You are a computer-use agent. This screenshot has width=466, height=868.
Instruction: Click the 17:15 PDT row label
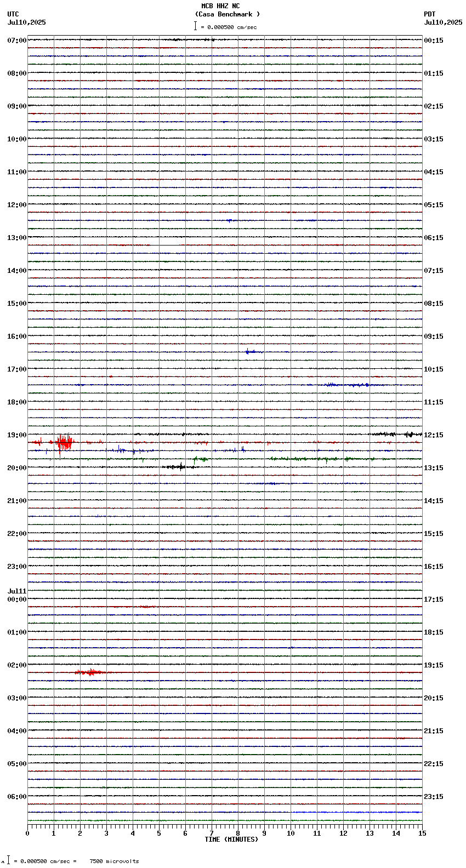pyautogui.click(x=434, y=599)
